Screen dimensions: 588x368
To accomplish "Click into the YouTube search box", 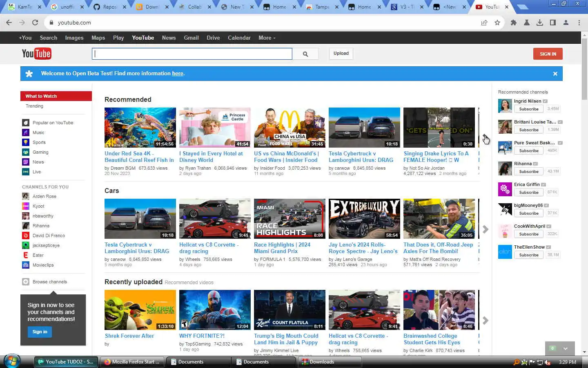I will [x=192, y=54].
